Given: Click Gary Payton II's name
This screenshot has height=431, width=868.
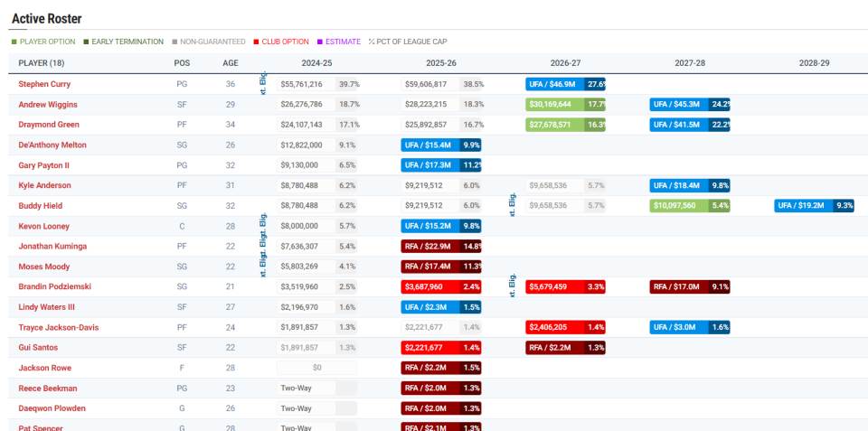Looking at the screenshot, I should coord(43,165).
